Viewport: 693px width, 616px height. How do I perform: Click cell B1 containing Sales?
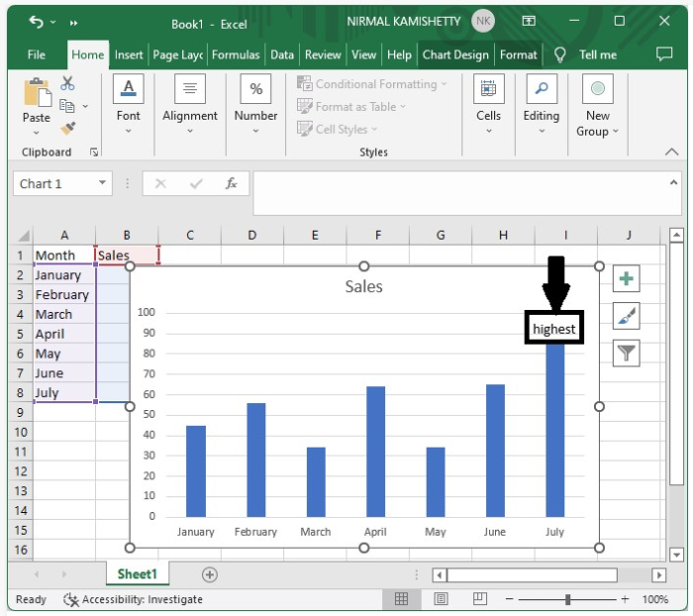[x=127, y=256]
